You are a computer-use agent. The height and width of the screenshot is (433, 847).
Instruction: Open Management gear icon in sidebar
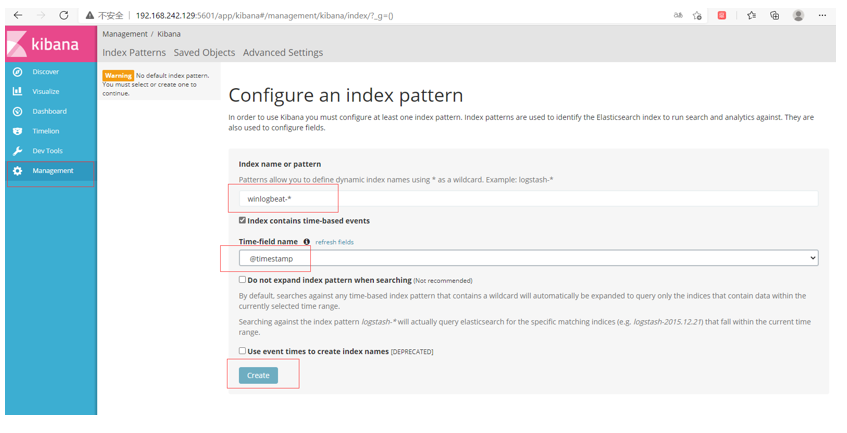(x=17, y=171)
